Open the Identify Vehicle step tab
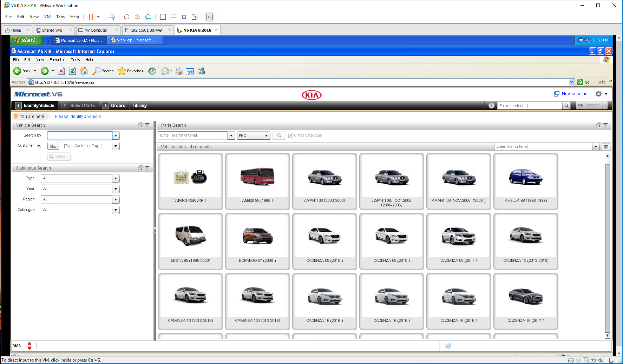Image resolution: width=623 pixels, height=364 pixels. click(35, 106)
